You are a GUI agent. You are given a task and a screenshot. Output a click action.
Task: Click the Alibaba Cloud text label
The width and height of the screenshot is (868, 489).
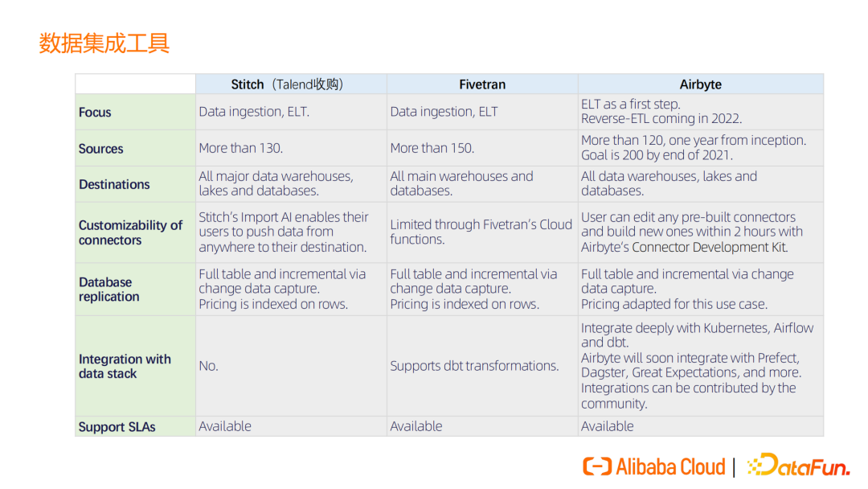point(670,466)
